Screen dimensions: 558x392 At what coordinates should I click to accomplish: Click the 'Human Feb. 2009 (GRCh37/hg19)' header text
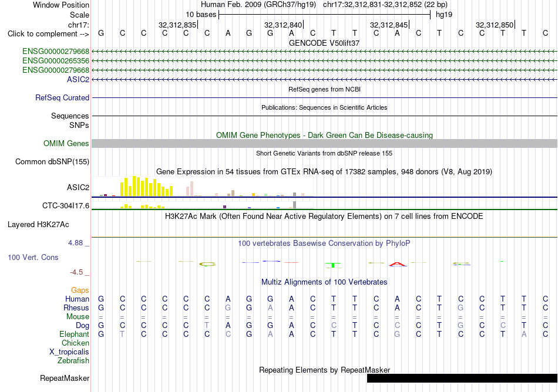258,5
